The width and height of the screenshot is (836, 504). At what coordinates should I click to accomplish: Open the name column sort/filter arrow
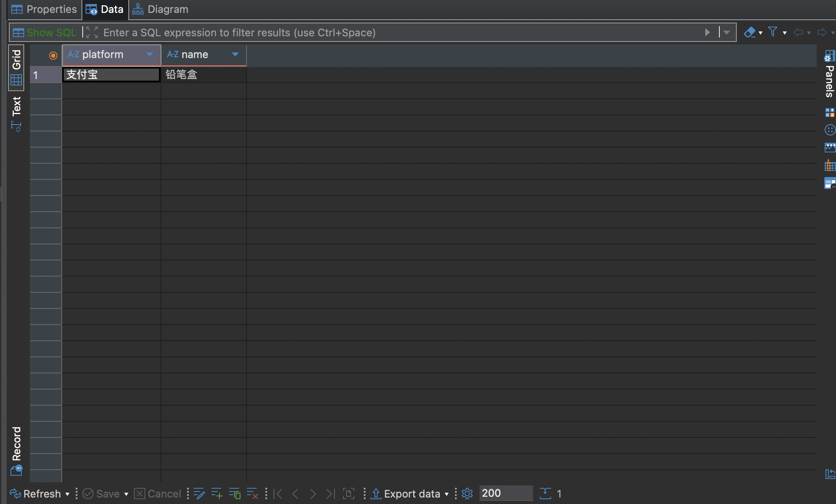pyautogui.click(x=235, y=54)
